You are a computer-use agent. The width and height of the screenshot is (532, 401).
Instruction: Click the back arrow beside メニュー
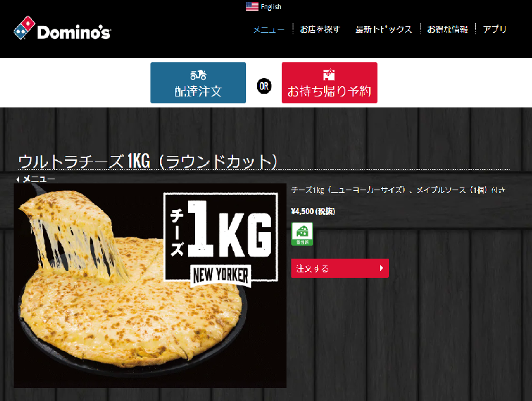(x=18, y=179)
